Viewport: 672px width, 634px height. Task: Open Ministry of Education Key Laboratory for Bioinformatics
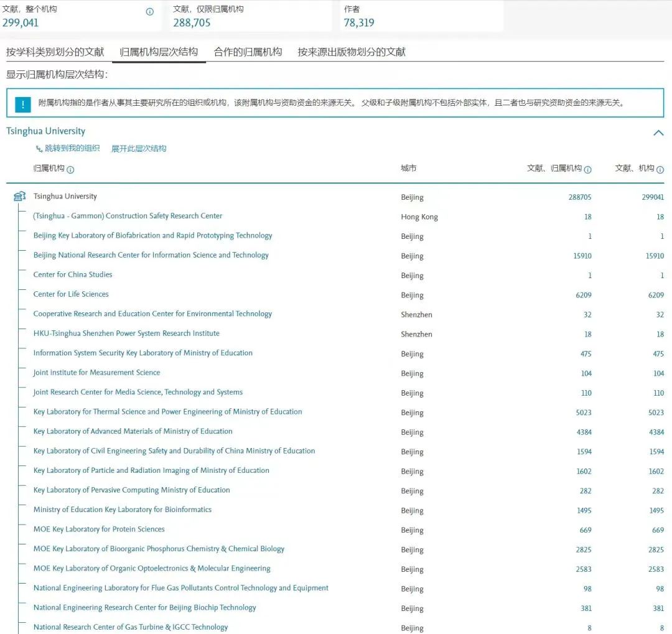[x=122, y=510]
